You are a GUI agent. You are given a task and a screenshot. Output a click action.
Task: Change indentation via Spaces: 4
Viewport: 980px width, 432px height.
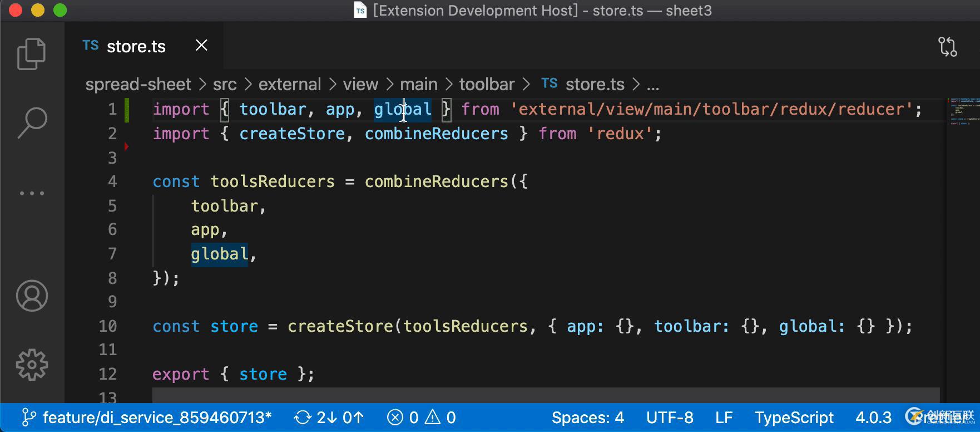(587, 418)
